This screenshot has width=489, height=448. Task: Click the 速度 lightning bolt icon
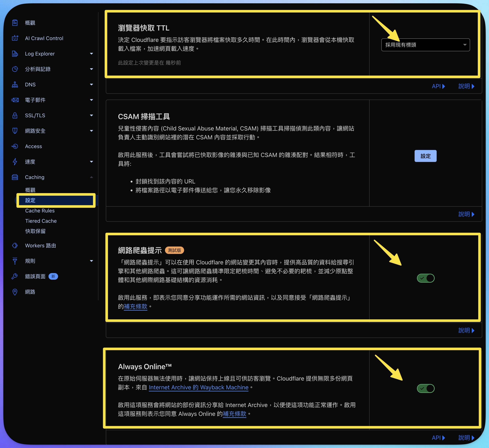[15, 162]
